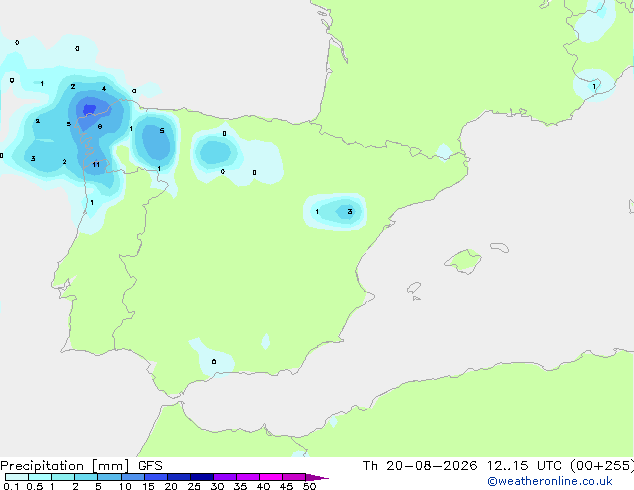This screenshot has width=634, height=490.
Task: Click the legend label '10'
Action: click(x=125, y=486)
